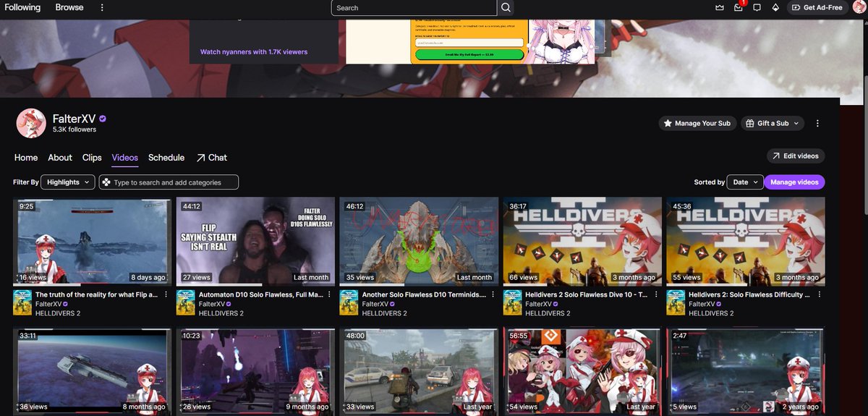This screenshot has height=416, width=868.
Task: Open the 46:12 video thumbnail
Action: tap(419, 241)
